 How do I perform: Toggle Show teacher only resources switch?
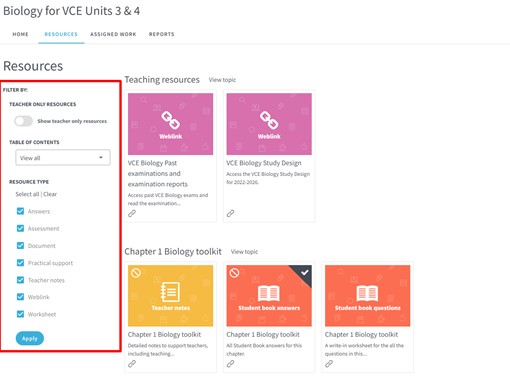pyautogui.click(x=23, y=121)
